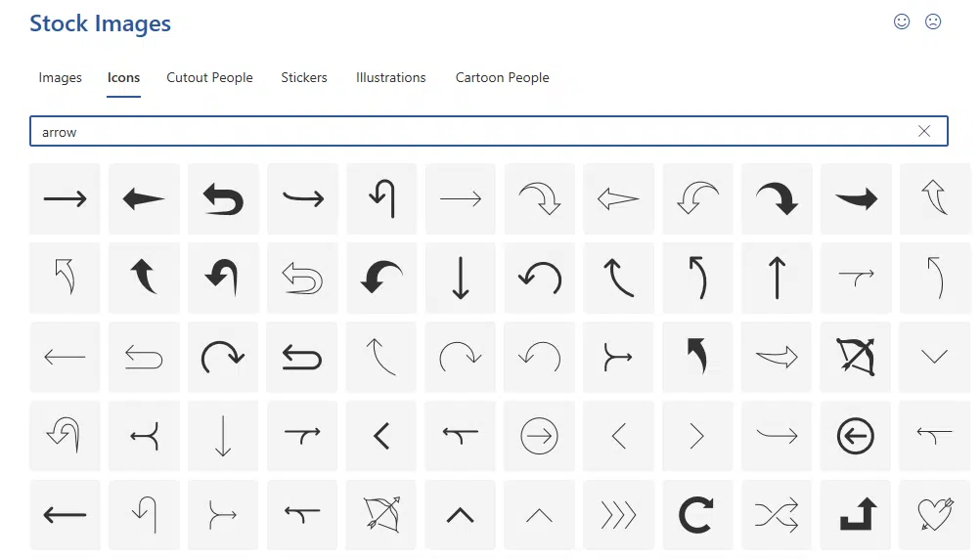The height and width of the screenshot is (560, 980).
Task: Choose the bold left chevron icon
Action: click(x=381, y=436)
